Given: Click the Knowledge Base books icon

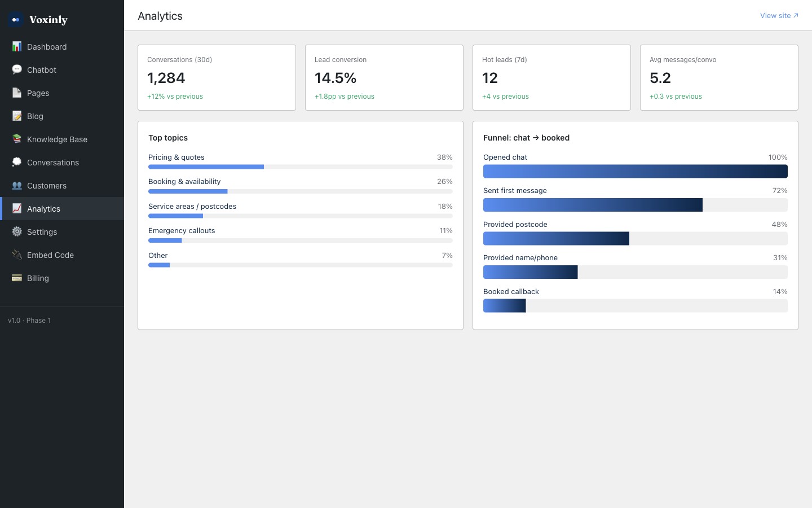Looking at the screenshot, I should pyautogui.click(x=17, y=139).
